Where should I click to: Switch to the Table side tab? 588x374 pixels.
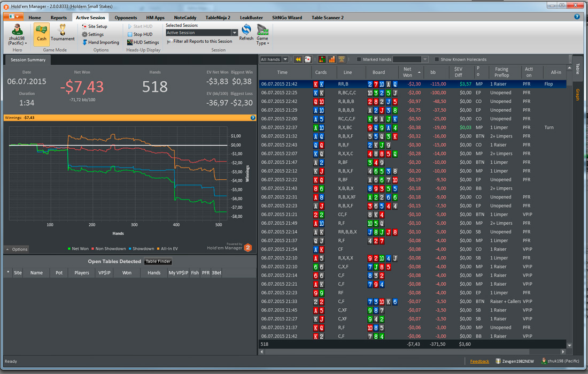tap(577, 69)
